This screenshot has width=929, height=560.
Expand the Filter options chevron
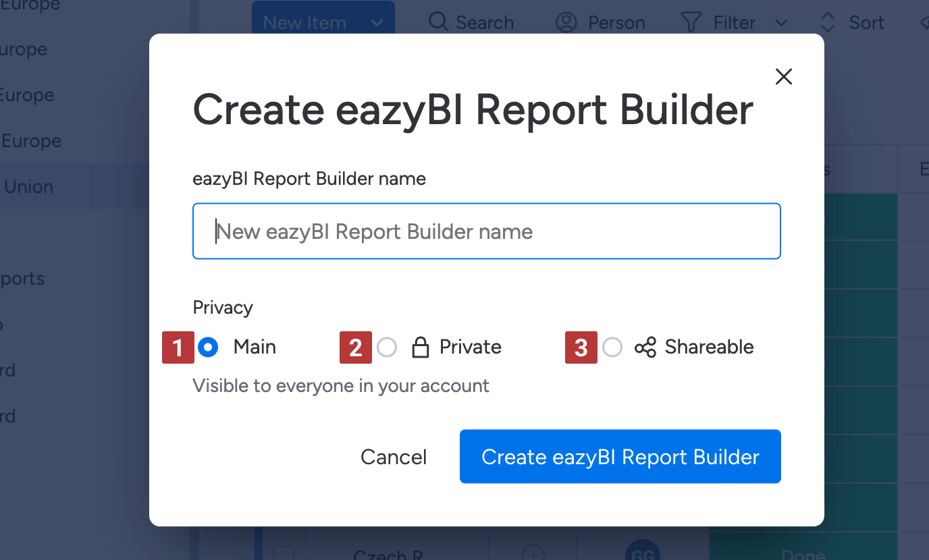[x=781, y=23]
